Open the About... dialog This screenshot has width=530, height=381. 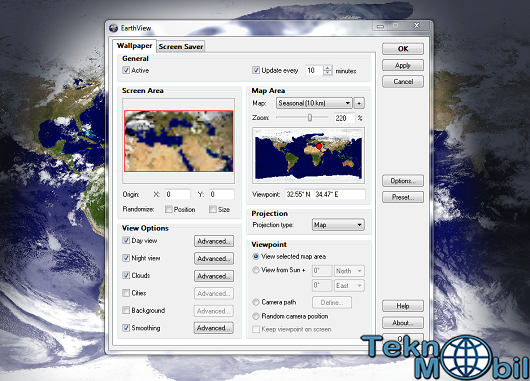(x=403, y=323)
